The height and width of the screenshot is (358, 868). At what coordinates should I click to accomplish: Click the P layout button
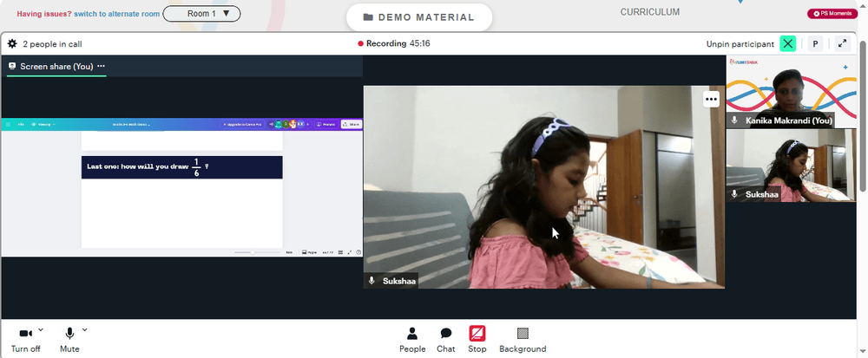pyautogui.click(x=815, y=43)
